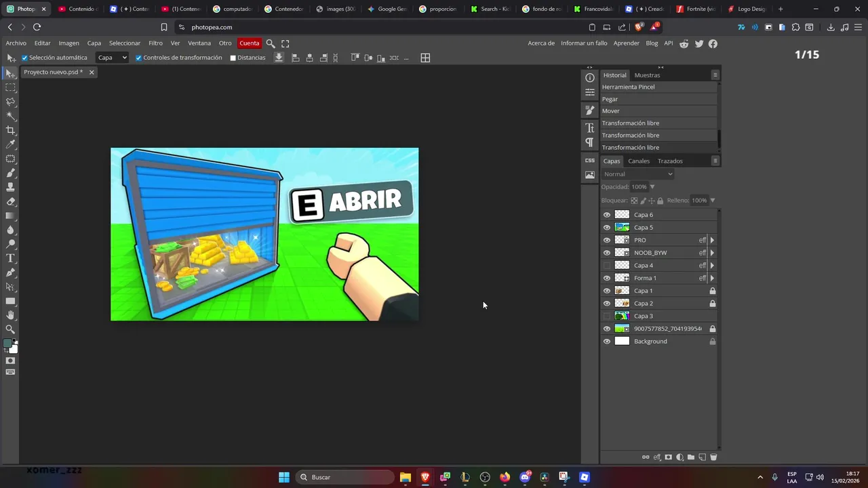Toggle Controles de transformación checkbox
The image size is (868, 488).
tap(138, 58)
